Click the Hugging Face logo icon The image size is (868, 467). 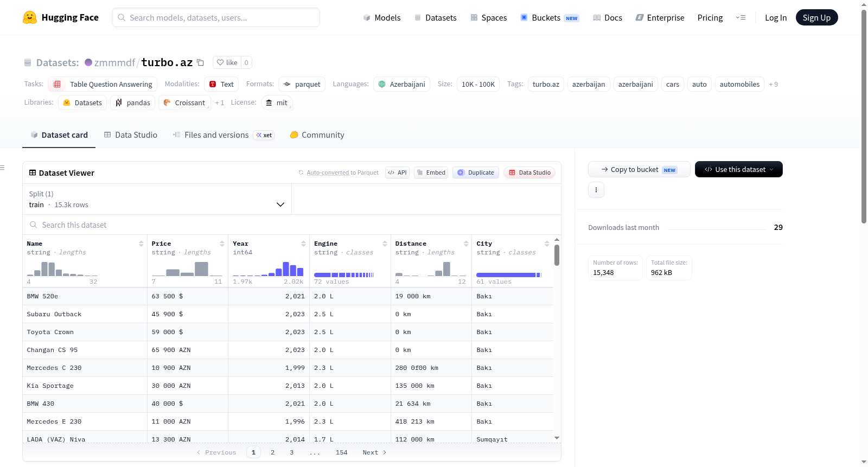click(30, 17)
